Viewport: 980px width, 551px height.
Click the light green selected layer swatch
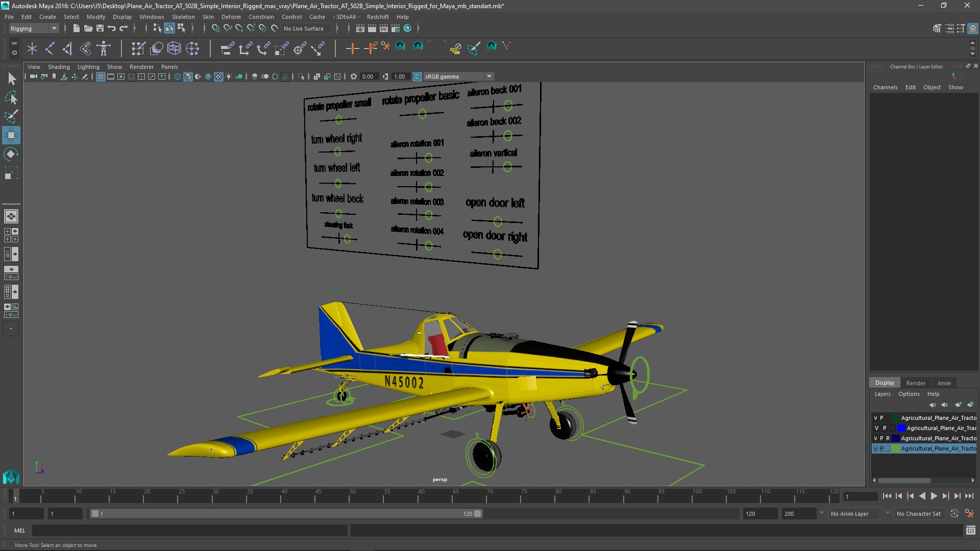point(895,448)
